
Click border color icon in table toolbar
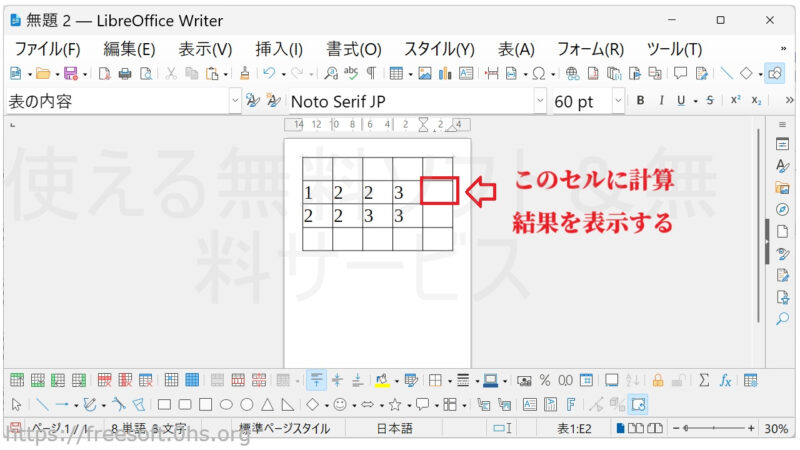[x=490, y=380]
